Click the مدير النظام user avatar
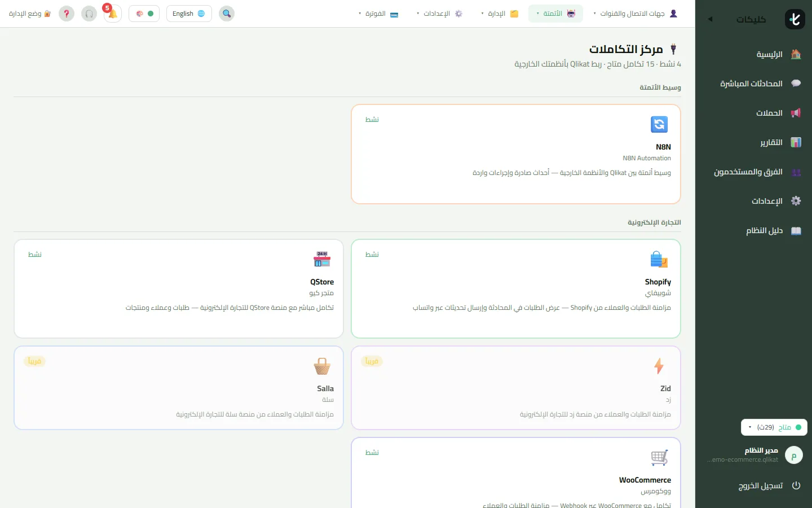 click(x=794, y=455)
